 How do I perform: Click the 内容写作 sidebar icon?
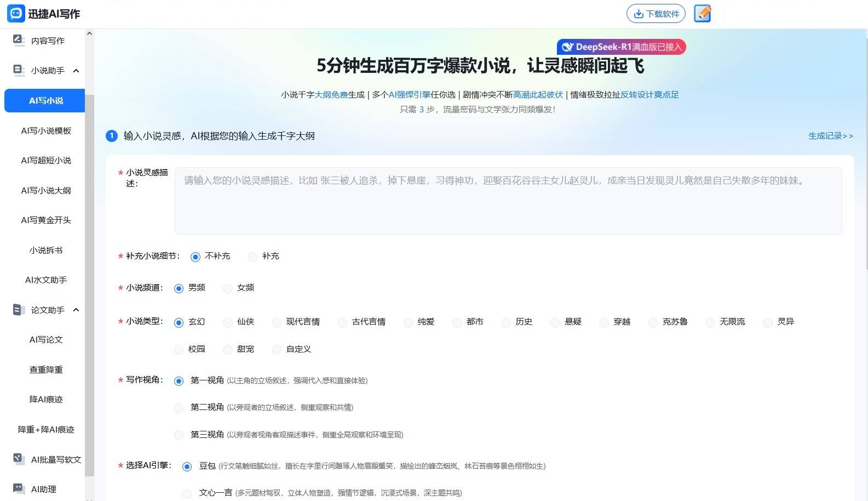tap(19, 41)
